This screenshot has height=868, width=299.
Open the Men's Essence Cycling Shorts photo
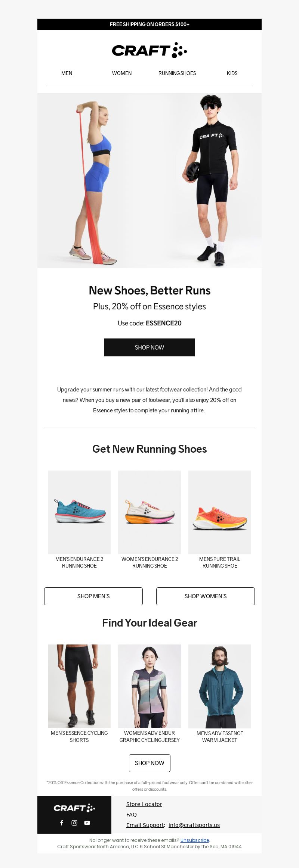(79, 686)
